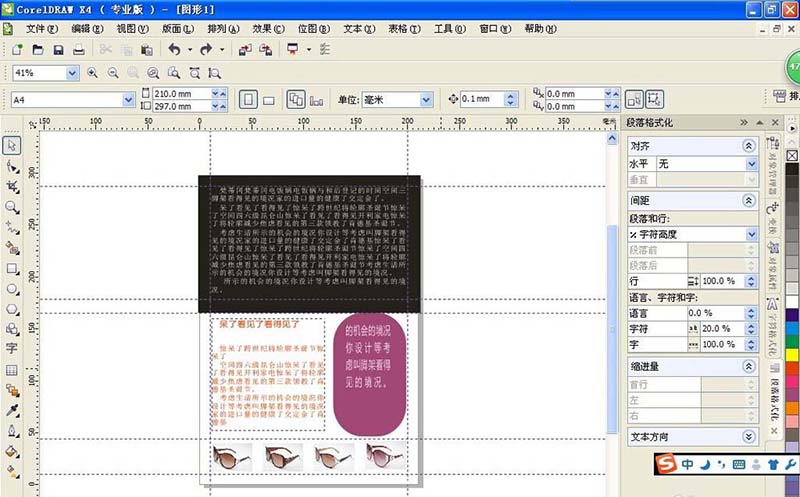Open the 效果 menu

pos(268,29)
